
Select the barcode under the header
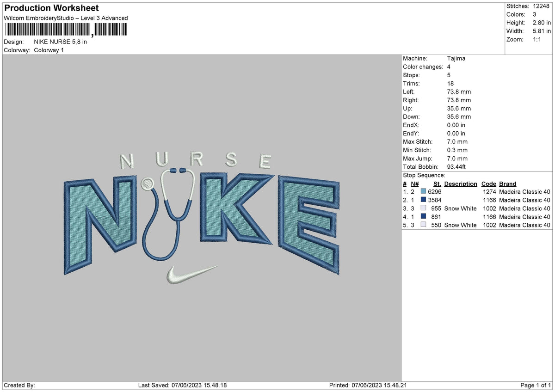click(x=65, y=30)
